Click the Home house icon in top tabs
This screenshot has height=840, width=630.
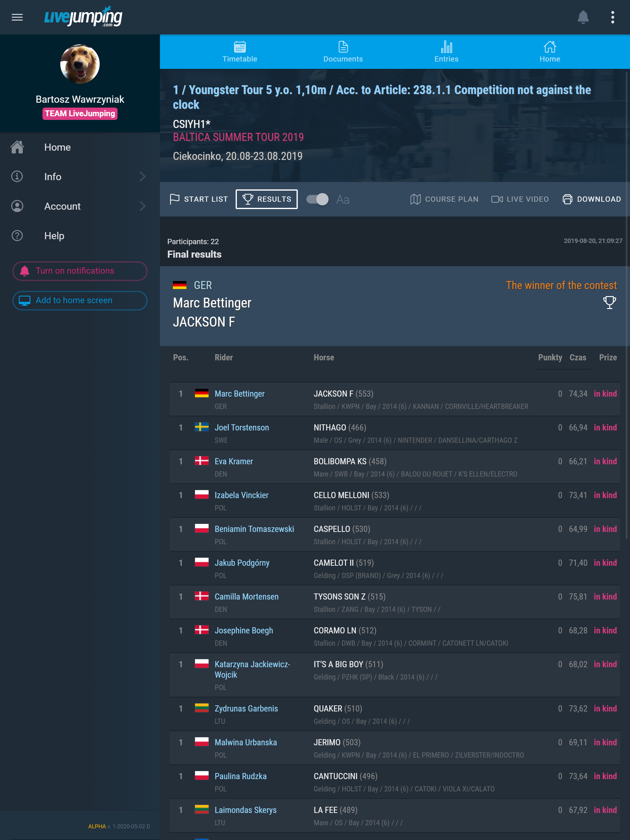tap(550, 47)
